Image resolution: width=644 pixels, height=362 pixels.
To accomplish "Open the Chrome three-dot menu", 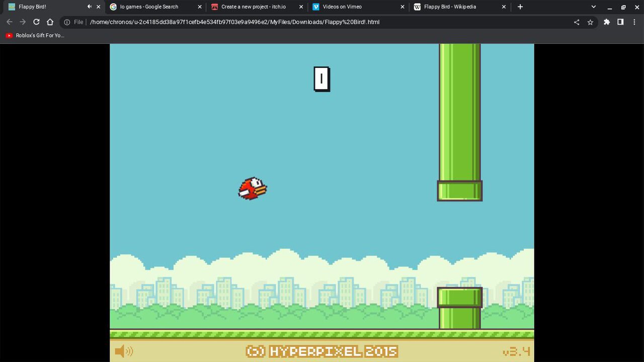I will click(634, 22).
